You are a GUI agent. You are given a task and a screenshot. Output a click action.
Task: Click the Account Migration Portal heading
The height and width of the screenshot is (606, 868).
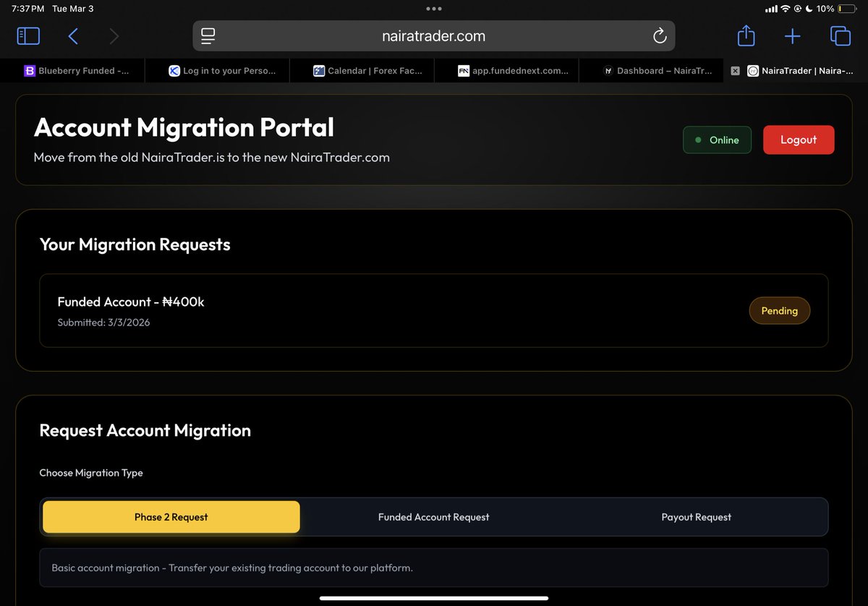(x=184, y=127)
